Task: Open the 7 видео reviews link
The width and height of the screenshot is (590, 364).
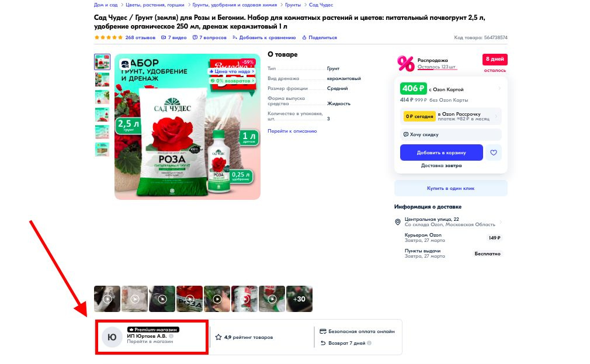Action: coord(174,37)
